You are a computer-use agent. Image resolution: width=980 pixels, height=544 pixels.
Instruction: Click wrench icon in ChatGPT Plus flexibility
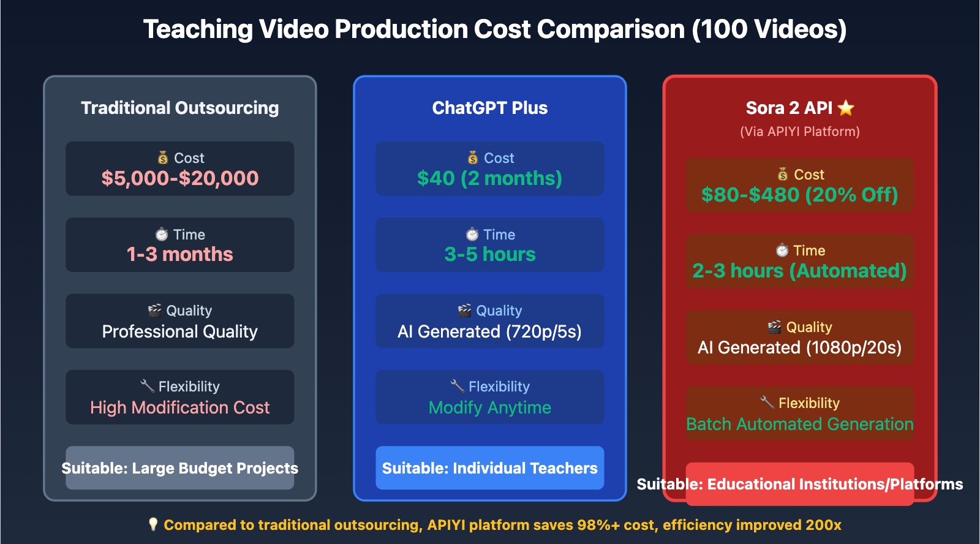pos(457,386)
